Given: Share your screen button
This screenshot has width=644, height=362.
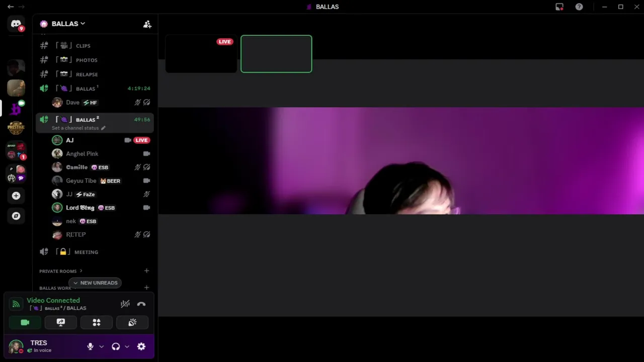Looking at the screenshot, I should click(x=61, y=323).
